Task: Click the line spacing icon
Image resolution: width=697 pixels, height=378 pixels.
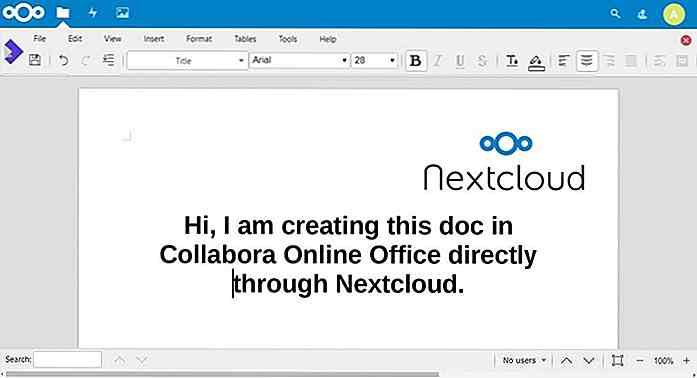Action: pyautogui.click(x=660, y=61)
